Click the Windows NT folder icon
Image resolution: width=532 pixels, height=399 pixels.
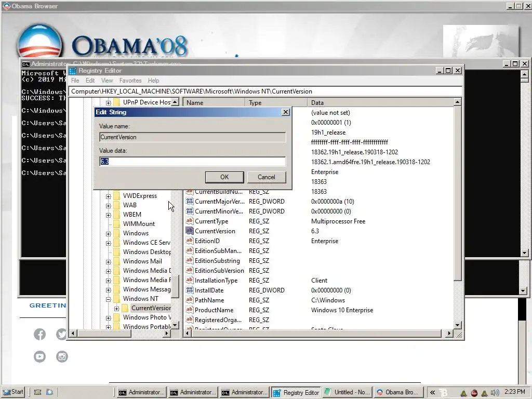coord(116,299)
